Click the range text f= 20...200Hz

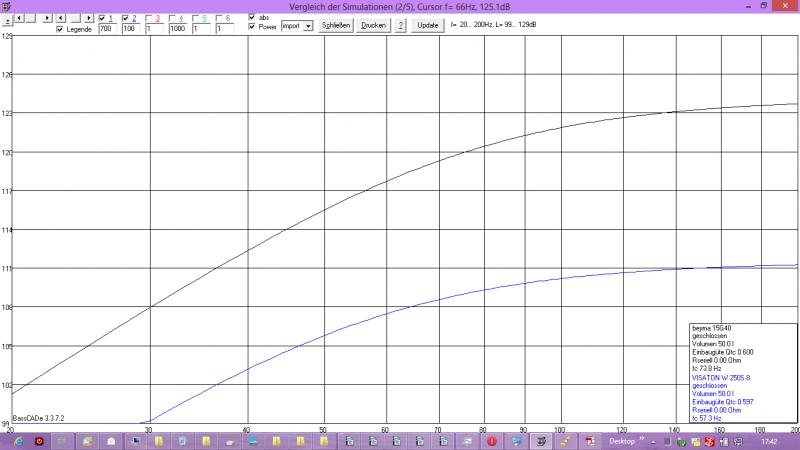[470, 24]
